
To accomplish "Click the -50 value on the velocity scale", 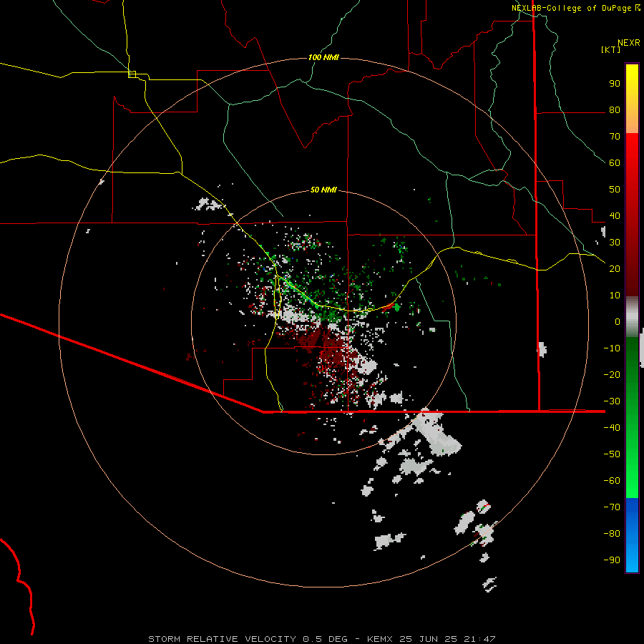I will pyautogui.click(x=612, y=454).
